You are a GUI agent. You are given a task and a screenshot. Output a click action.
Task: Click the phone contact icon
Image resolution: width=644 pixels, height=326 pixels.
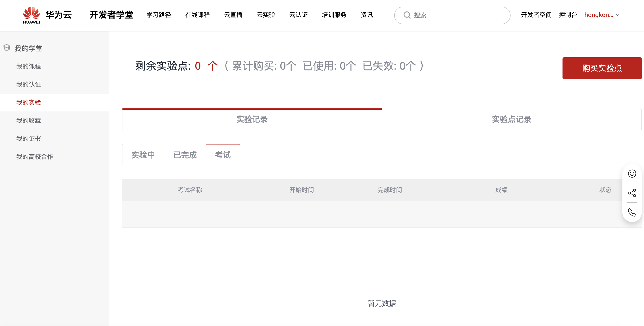coord(632,212)
